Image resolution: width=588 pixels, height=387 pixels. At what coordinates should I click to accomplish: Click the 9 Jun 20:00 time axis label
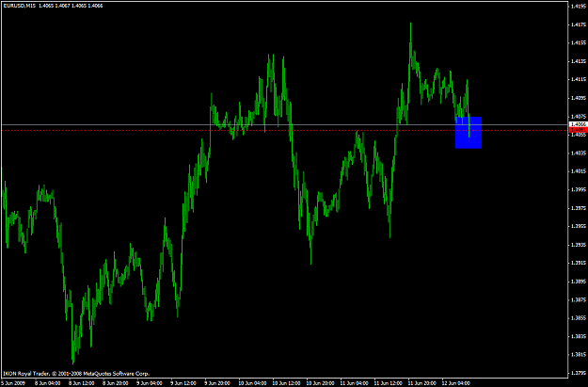click(x=217, y=383)
